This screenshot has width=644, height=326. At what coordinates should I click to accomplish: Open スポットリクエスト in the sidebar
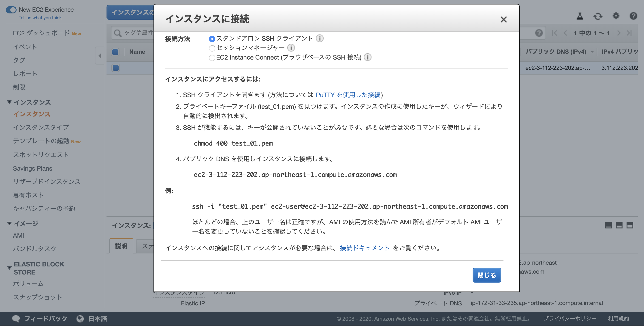point(41,155)
